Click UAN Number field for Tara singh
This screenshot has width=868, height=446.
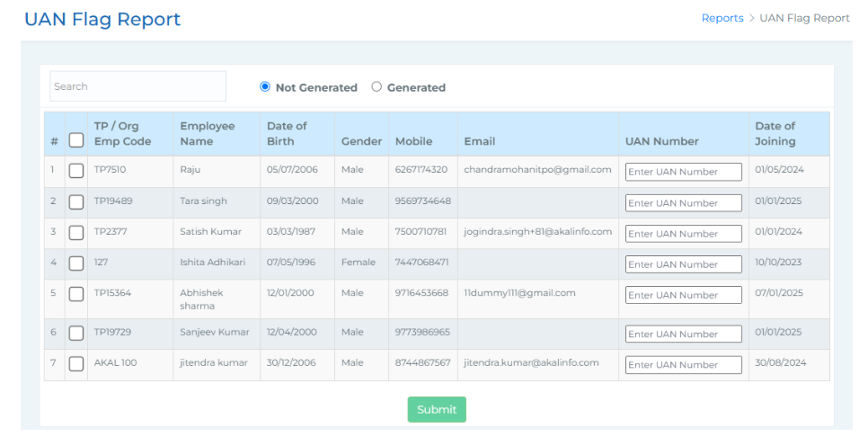pyautogui.click(x=683, y=203)
